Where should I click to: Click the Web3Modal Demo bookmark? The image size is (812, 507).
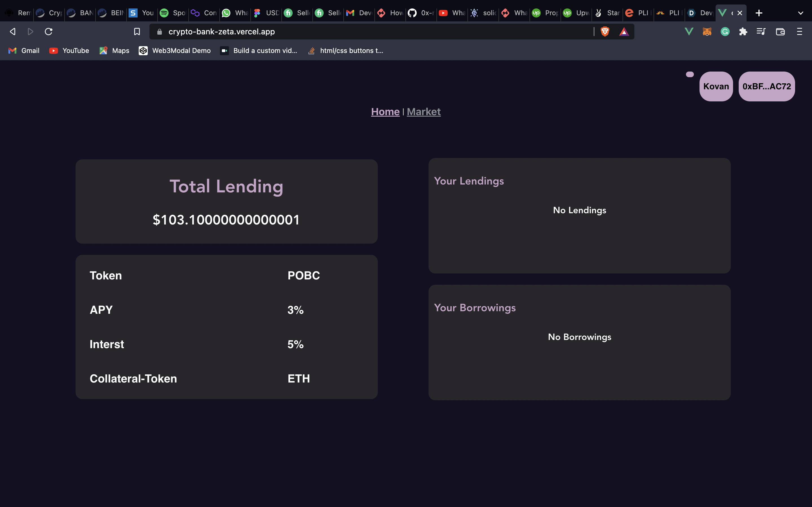click(174, 51)
